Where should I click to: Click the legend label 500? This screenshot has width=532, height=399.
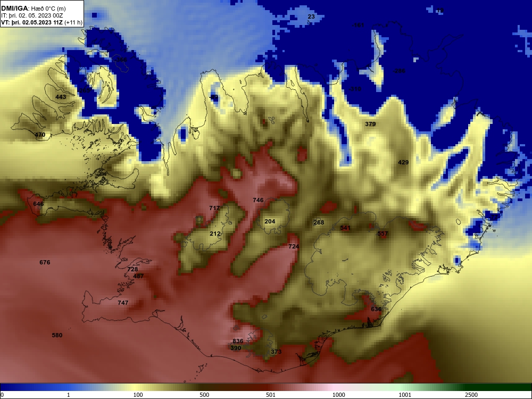pyautogui.click(x=204, y=395)
